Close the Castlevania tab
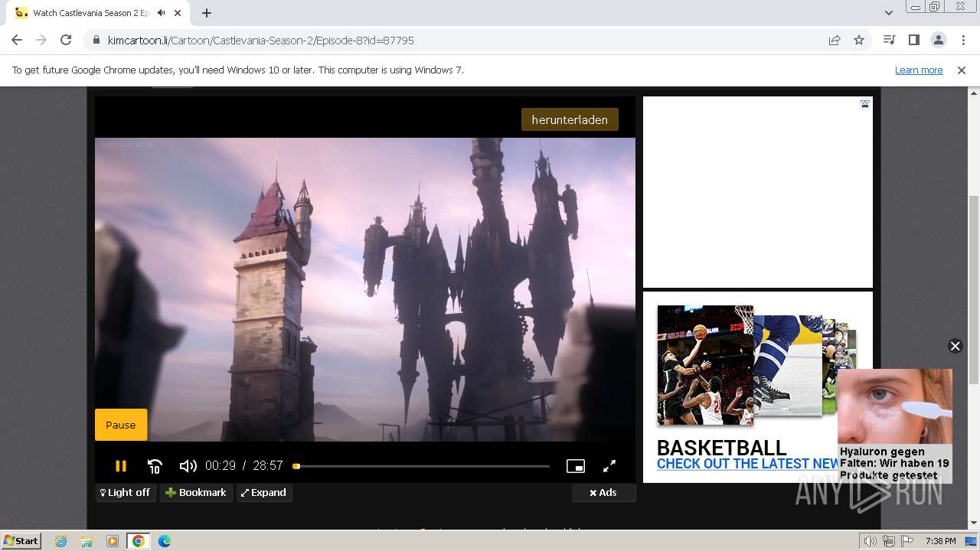 [x=178, y=13]
